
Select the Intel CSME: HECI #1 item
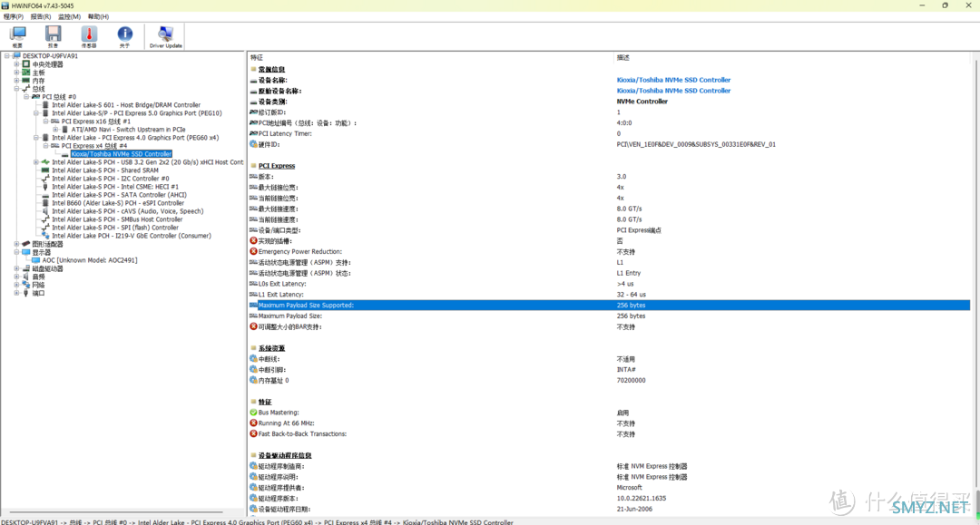115,186
